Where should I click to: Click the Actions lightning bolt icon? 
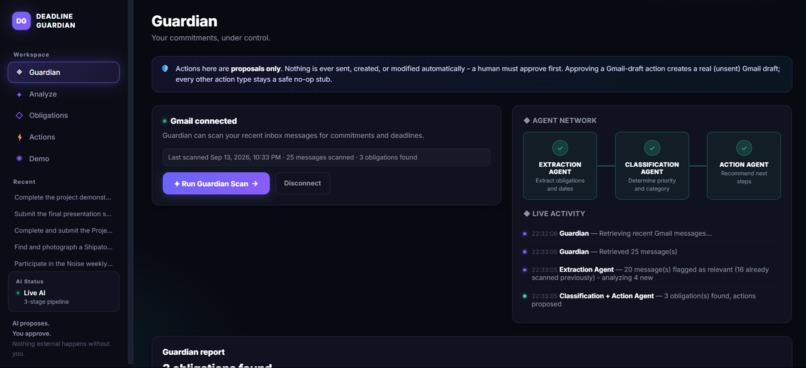20,137
